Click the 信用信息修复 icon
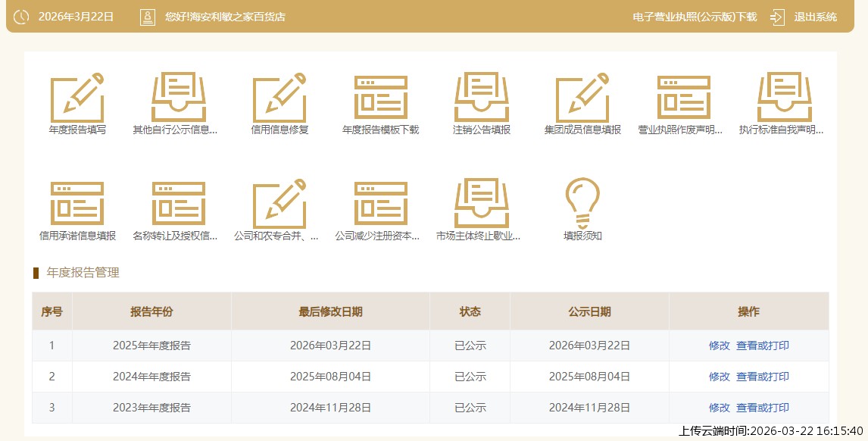The image size is (868, 441). point(279,98)
